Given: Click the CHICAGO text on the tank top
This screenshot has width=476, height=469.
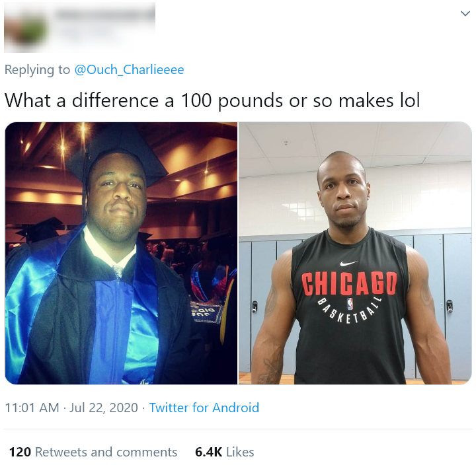Looking at the screenshot, I should (349, 283).
